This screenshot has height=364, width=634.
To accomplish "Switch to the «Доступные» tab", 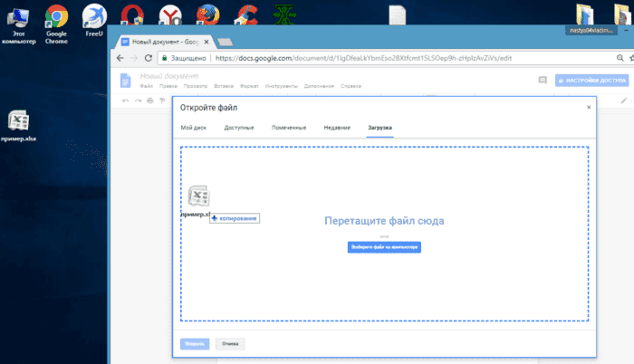I will tap(239, 129).
